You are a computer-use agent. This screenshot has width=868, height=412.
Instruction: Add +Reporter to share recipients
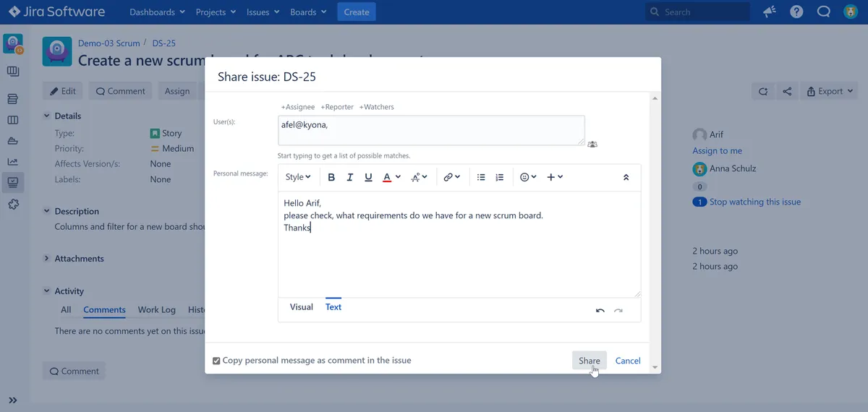[337, 107]
